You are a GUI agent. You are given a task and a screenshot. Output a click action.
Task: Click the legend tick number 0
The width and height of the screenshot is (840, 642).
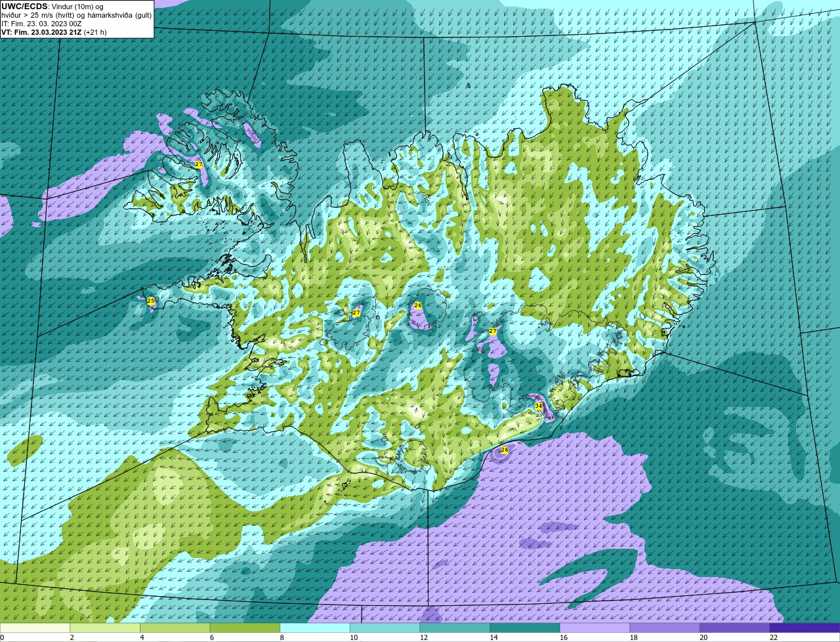tap(2, 637)
